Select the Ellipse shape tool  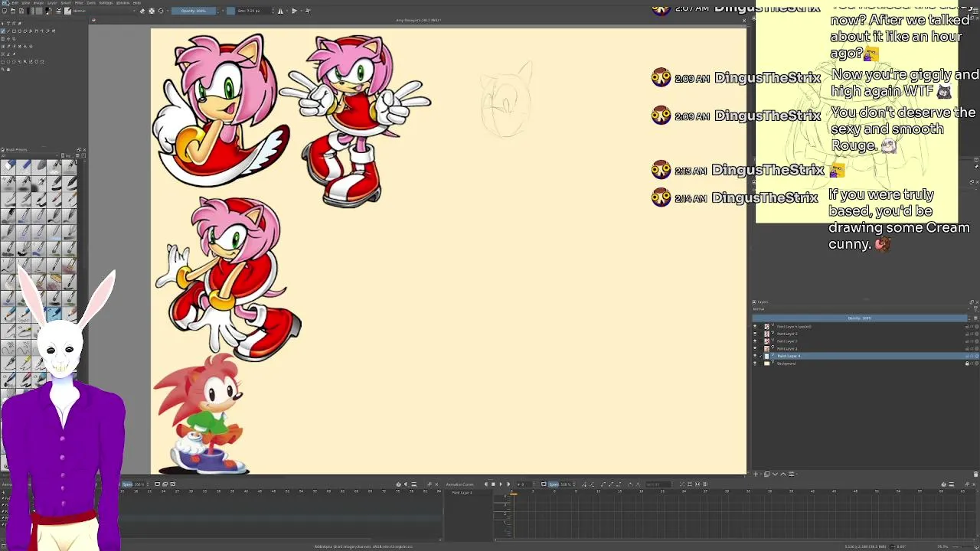pos(20,31)
